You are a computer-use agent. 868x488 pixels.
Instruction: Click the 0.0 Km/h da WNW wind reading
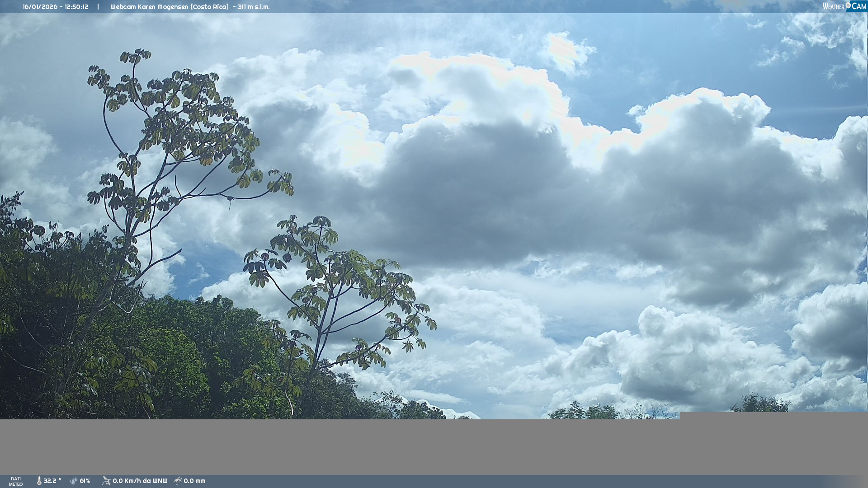click(x=140, y=481)
